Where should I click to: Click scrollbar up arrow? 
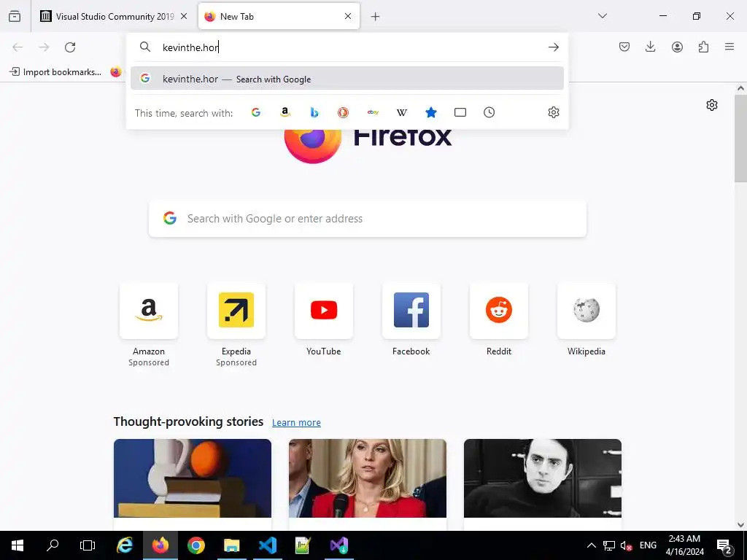740,88
